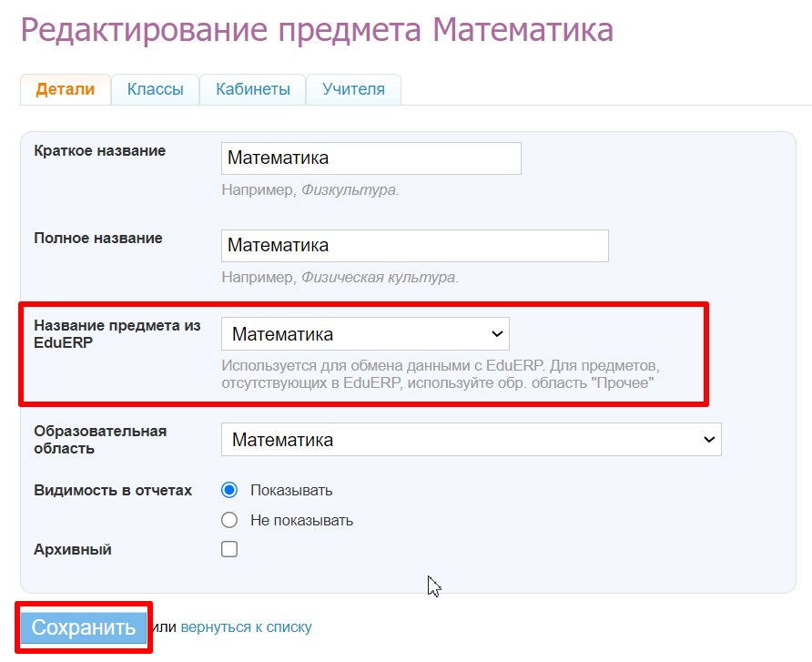This screenshot has width=812, height=662.
Task: Click the Видимость в отчетах label
Action: coord(113,491)
